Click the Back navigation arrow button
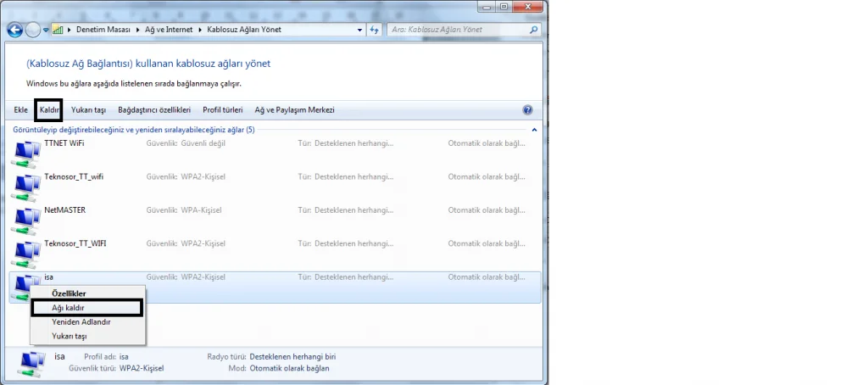The width and height of the screenshot is (868, 385). click(x=14, y=30)
